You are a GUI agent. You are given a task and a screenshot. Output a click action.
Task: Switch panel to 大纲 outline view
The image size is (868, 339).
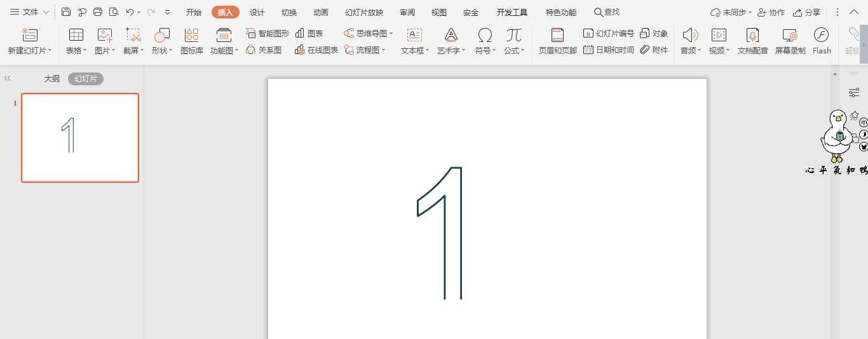click(x=51, y=79)
